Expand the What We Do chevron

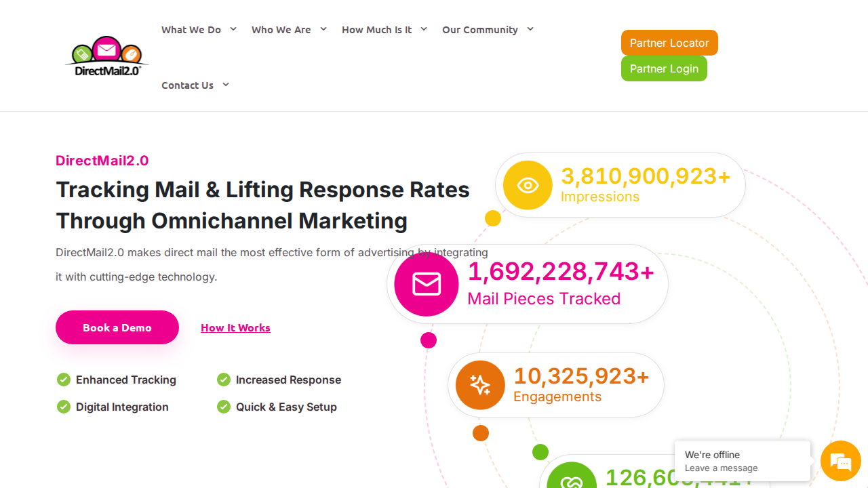point(233,29)
